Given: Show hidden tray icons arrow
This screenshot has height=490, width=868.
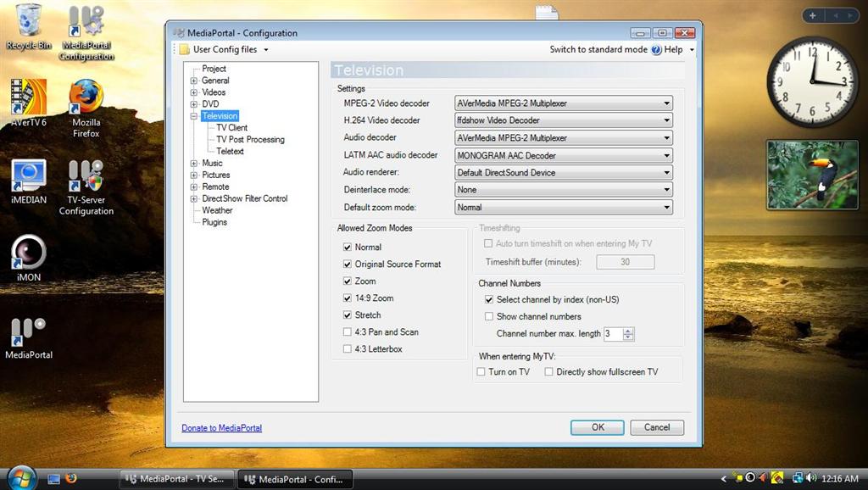Looking at the screenshot, I should click(x=724, y=479).
